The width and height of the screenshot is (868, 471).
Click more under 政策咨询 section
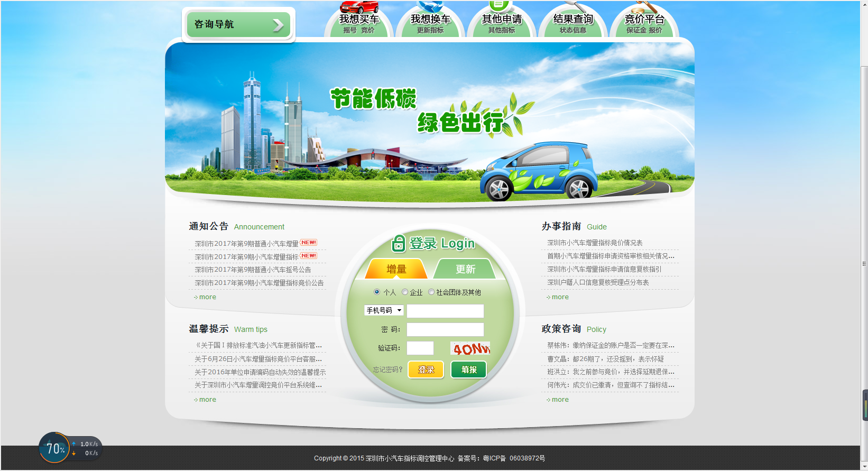558,400
